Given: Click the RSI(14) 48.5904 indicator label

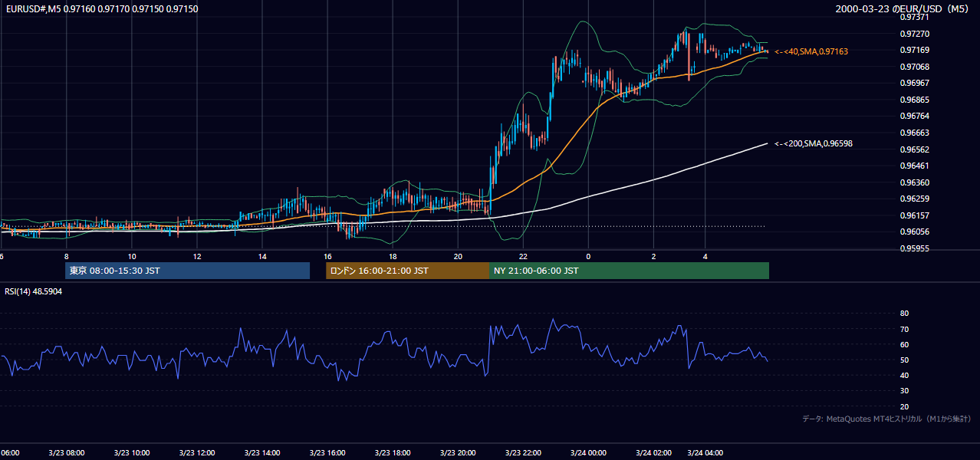Looking at the screenshot, I should pyautogui.click(x=34, y=292).
